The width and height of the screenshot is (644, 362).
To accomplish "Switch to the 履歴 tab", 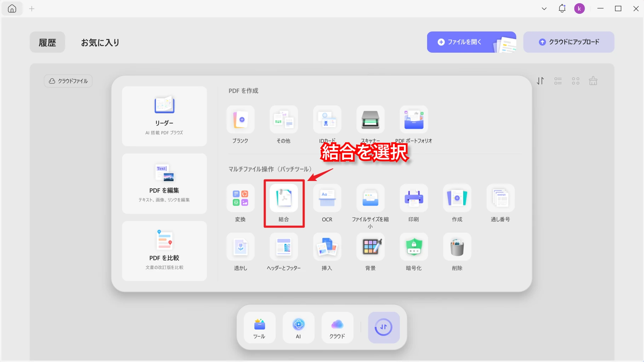I will pos(47,42).
